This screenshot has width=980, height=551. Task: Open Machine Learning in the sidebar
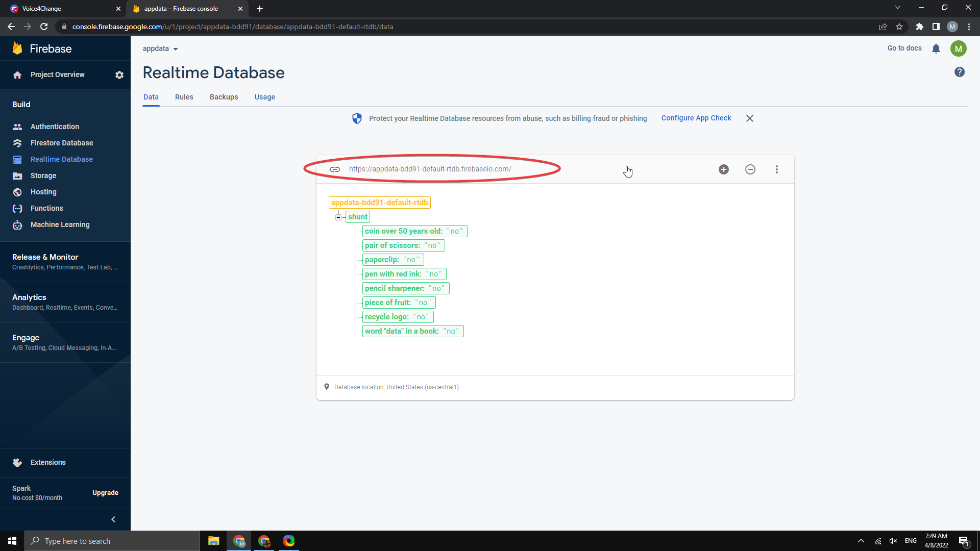60,224
